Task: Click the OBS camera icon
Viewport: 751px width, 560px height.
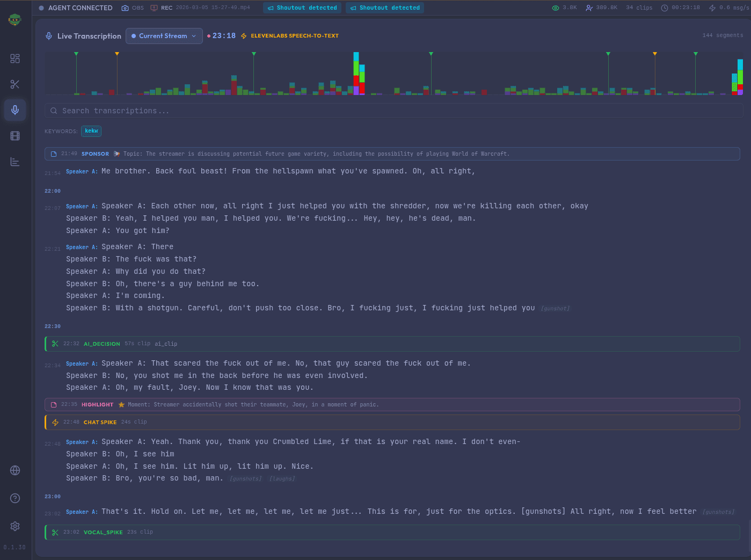Action: pos(125,8)
